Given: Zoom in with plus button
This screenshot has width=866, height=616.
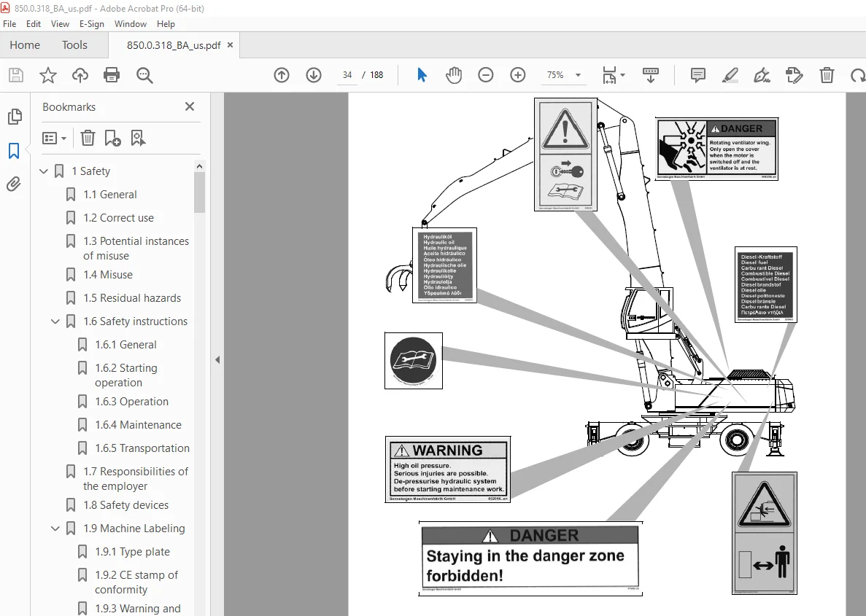Looking at the screenshot, I should [517, 75].
